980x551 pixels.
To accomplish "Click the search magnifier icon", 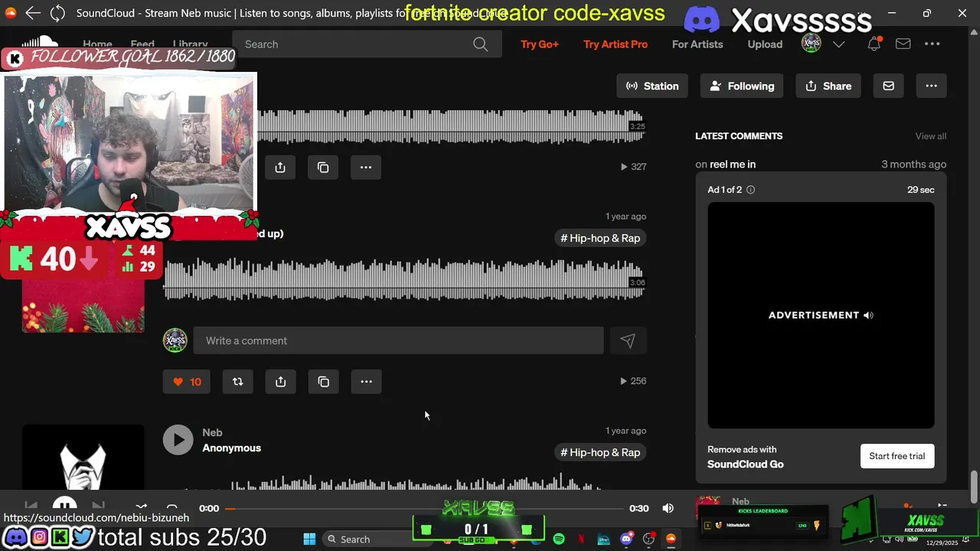I will pos(480,44).
